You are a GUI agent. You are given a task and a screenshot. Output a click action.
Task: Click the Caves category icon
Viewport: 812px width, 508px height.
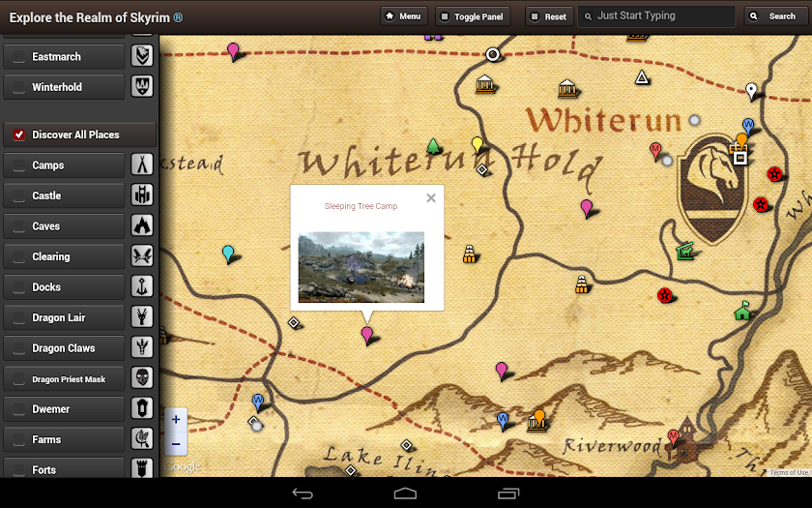tap(142, 225)
